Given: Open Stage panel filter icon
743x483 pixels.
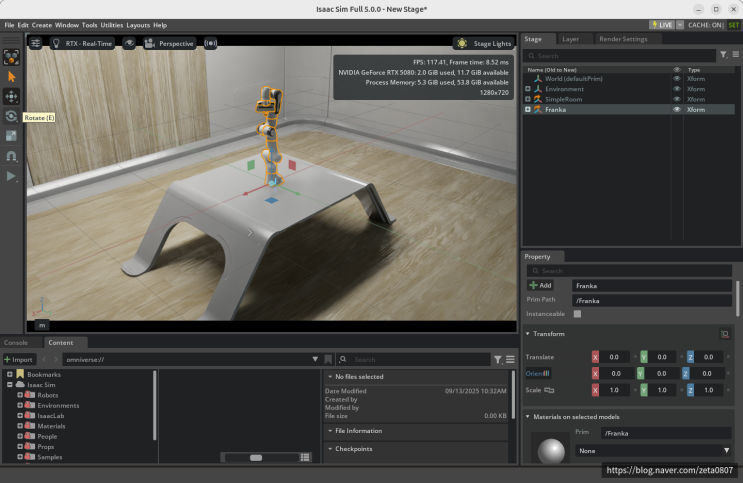Looking at the screenshot, I should 724,55.
